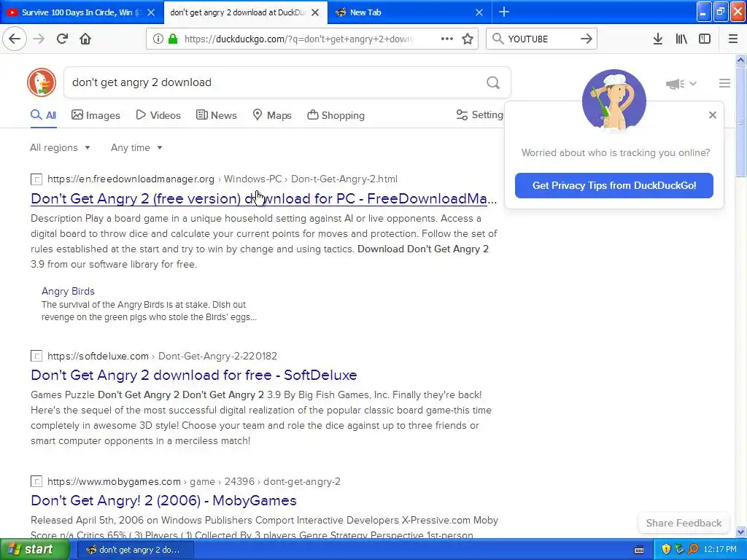
Task: Bookmark this page with the star
Action: coord(468,39)
